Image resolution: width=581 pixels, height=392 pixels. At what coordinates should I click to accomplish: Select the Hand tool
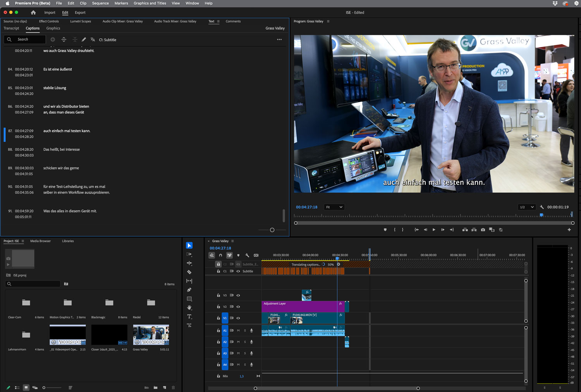189,308
